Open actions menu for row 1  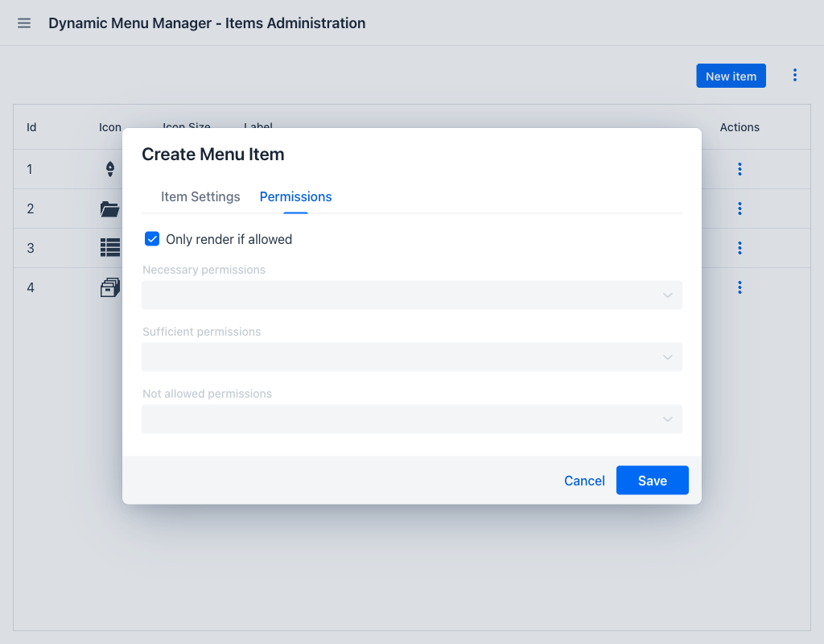(740, 169)
